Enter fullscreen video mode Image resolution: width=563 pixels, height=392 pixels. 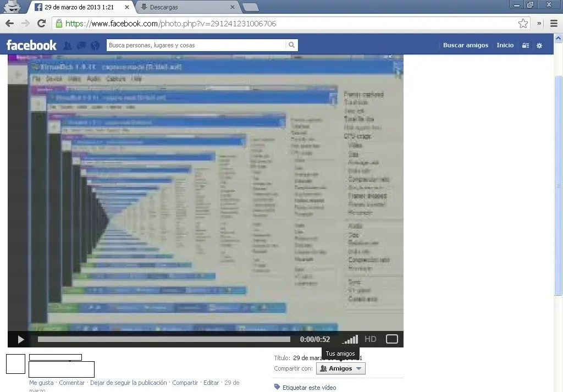(x=391, y=339)
